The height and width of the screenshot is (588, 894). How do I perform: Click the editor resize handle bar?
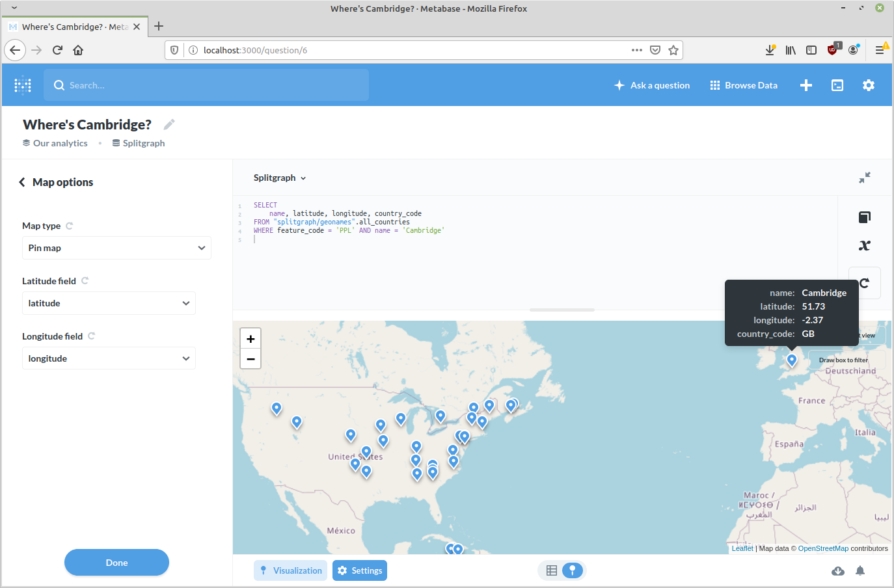point(562,310)
